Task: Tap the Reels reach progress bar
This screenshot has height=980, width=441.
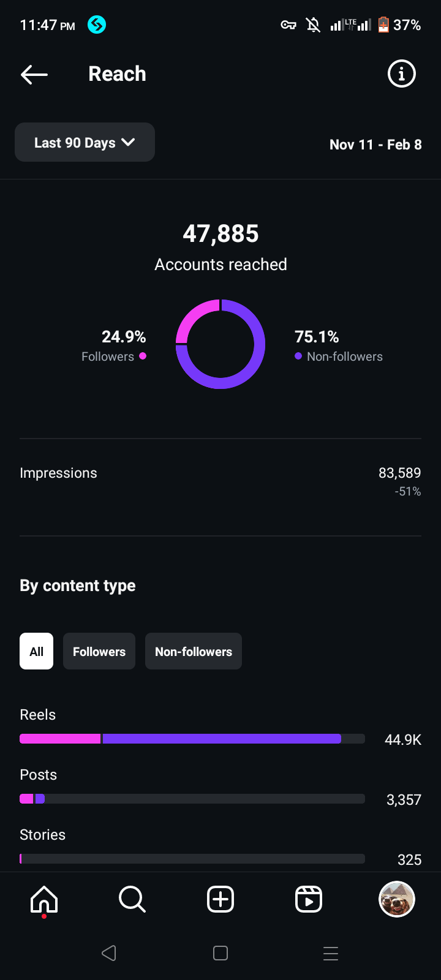Action: [192, 739]
